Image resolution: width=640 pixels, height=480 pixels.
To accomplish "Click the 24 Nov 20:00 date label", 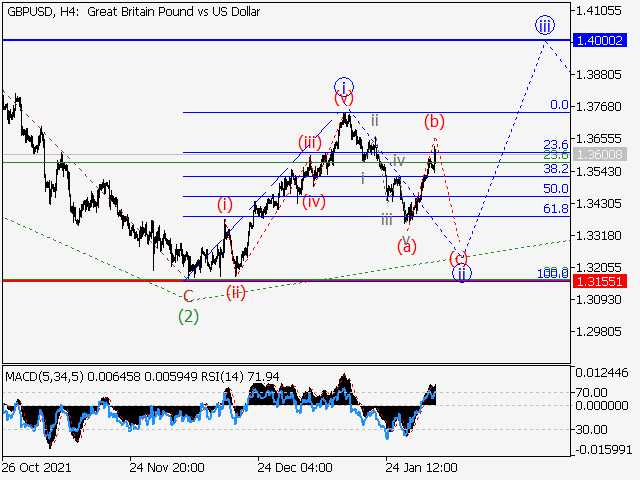I will point(167,467).
